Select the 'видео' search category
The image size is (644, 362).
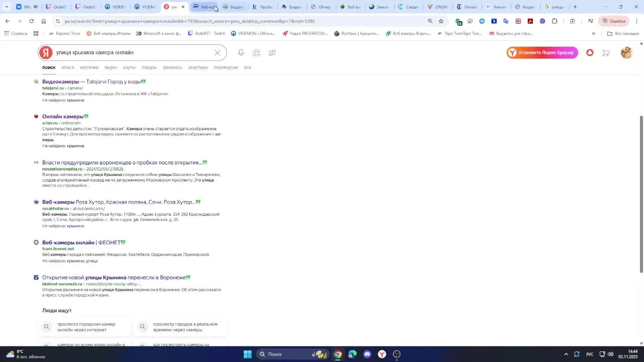point(111,67)
